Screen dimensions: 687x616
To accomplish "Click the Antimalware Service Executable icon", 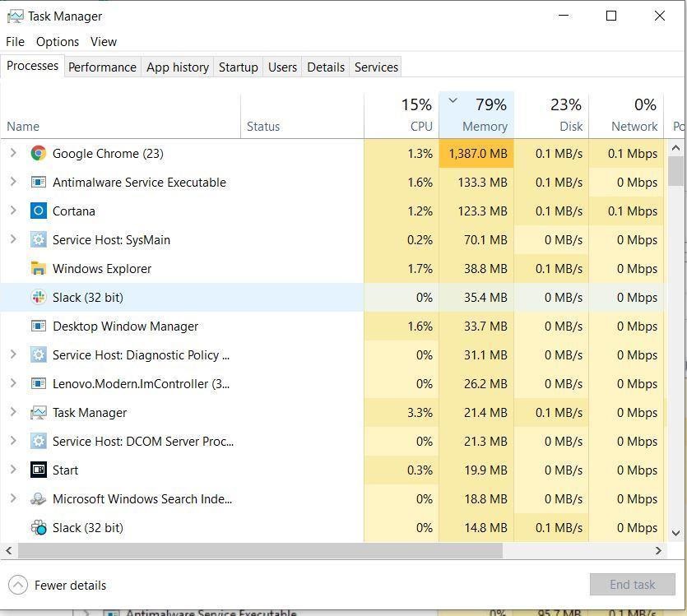I will pos(38,183).
